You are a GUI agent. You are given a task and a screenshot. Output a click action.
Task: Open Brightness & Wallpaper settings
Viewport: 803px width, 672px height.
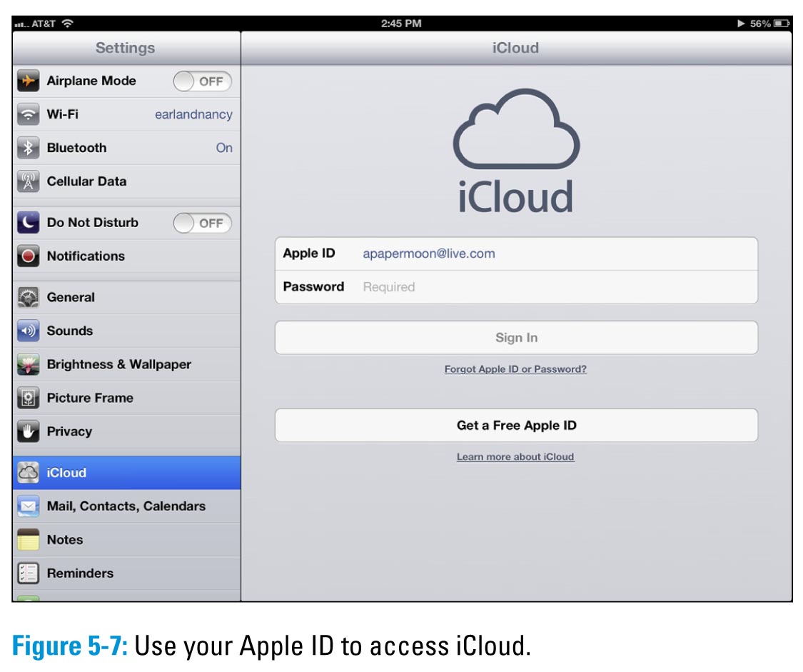(x=126, y=365)
